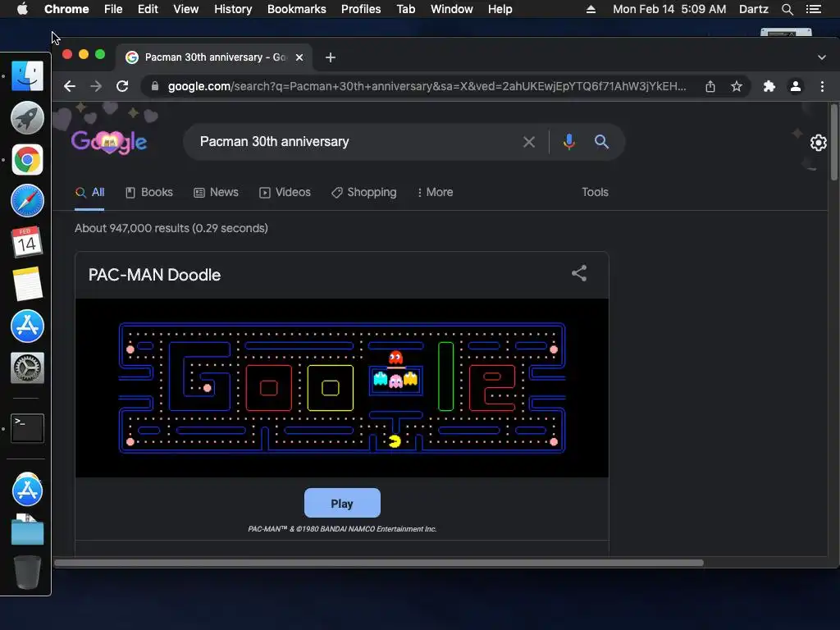Open Google quick settings gear
This screenshot has height=630, width=840.
tap(818, 143)
